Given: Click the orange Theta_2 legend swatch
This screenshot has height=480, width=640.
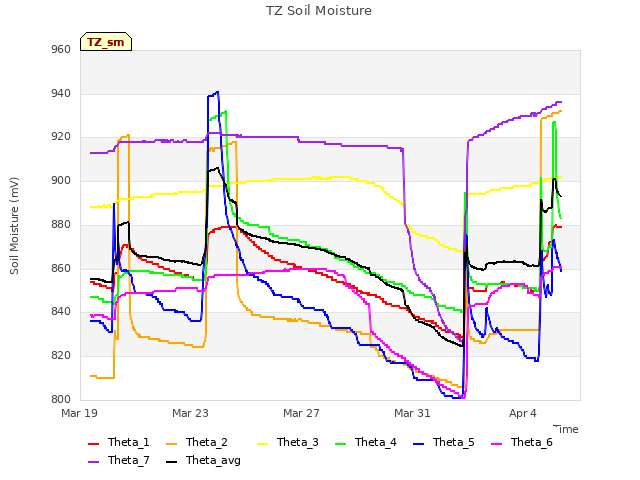Looking at the screenshot, I should tap(171, 444).
